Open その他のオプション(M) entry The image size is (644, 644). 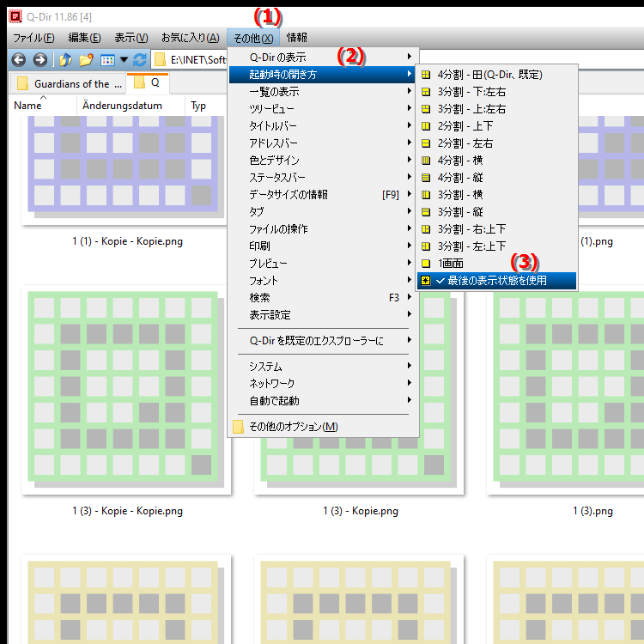coord(324,427)
